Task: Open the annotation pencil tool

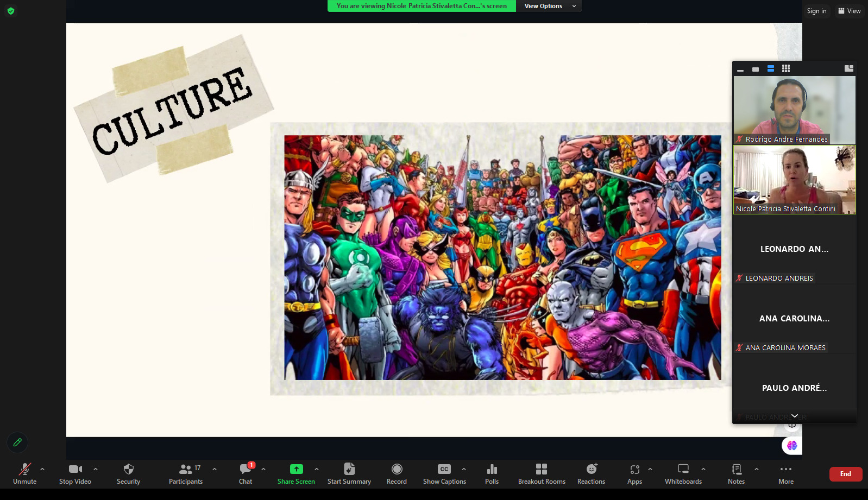Action: click(x=17, y=442)
